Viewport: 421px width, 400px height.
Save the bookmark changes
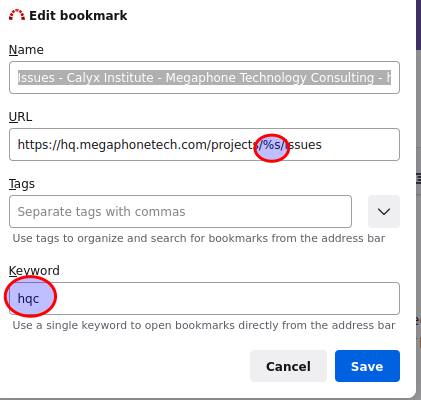click(x=367, y=366)
